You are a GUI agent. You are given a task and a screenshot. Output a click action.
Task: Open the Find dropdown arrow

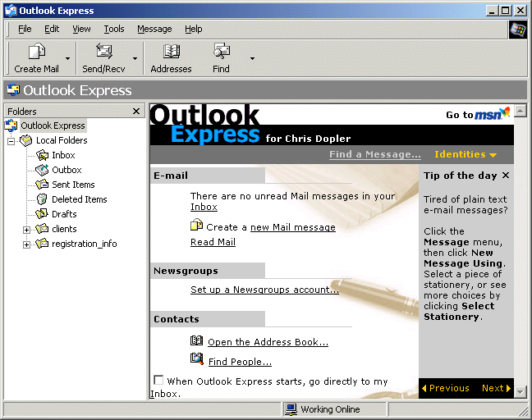(252, 58)
